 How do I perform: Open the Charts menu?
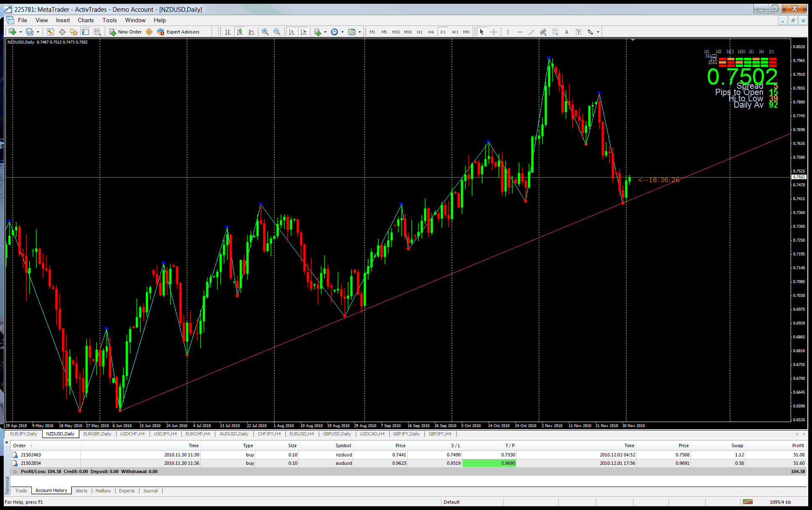tap(85, 20)
